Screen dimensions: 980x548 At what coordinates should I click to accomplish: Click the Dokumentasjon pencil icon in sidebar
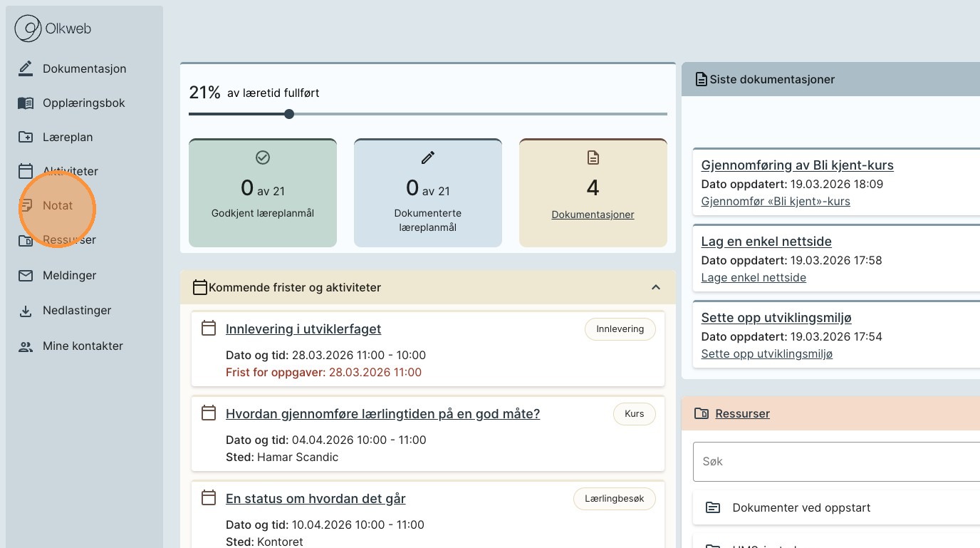coord(26,68)
